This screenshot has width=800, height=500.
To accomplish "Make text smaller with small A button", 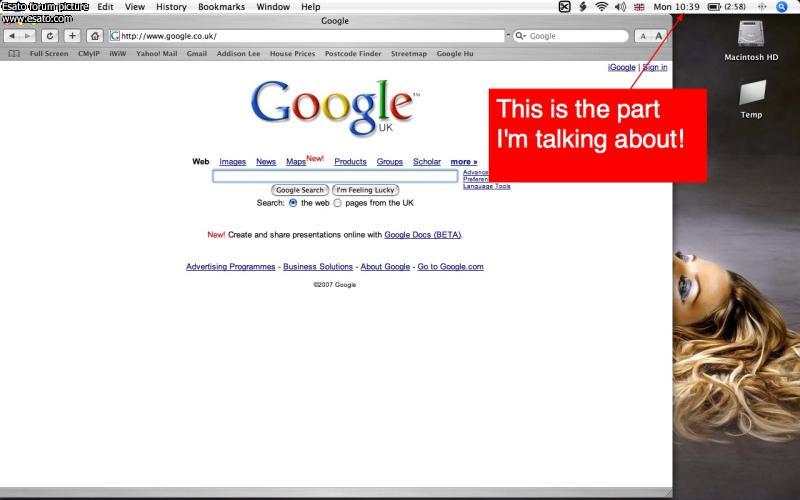I will point(643,36).
